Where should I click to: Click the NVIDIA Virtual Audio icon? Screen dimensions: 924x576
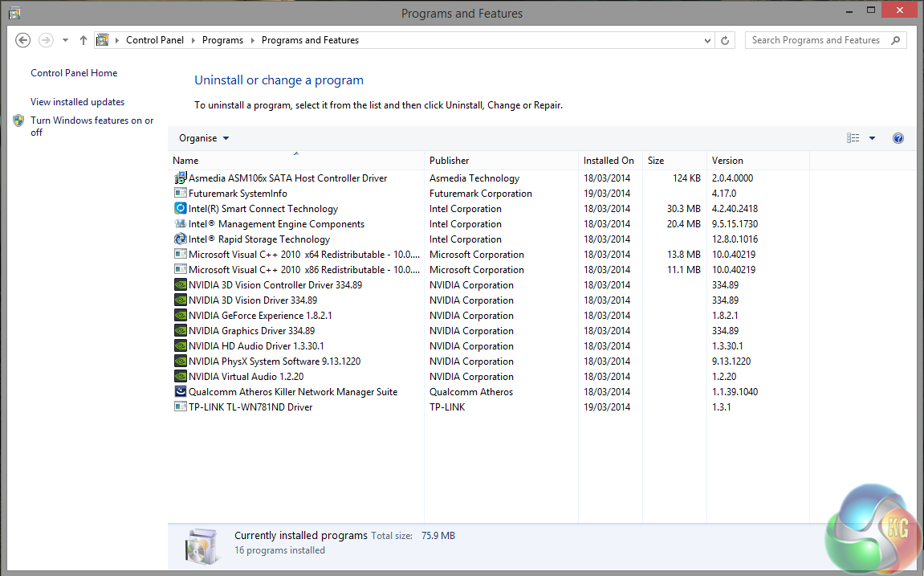pyautogui.click(x=181, y=377)
